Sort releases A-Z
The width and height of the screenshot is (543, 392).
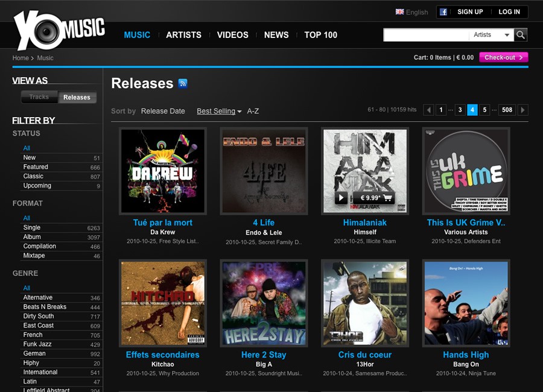pyautogui.click(x=253, y=111)
